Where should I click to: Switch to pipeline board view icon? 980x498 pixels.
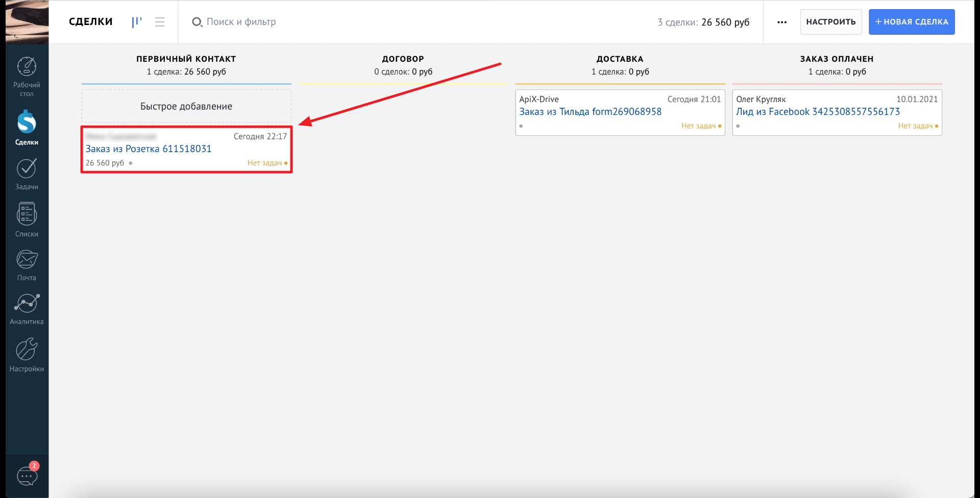[136, 22]
